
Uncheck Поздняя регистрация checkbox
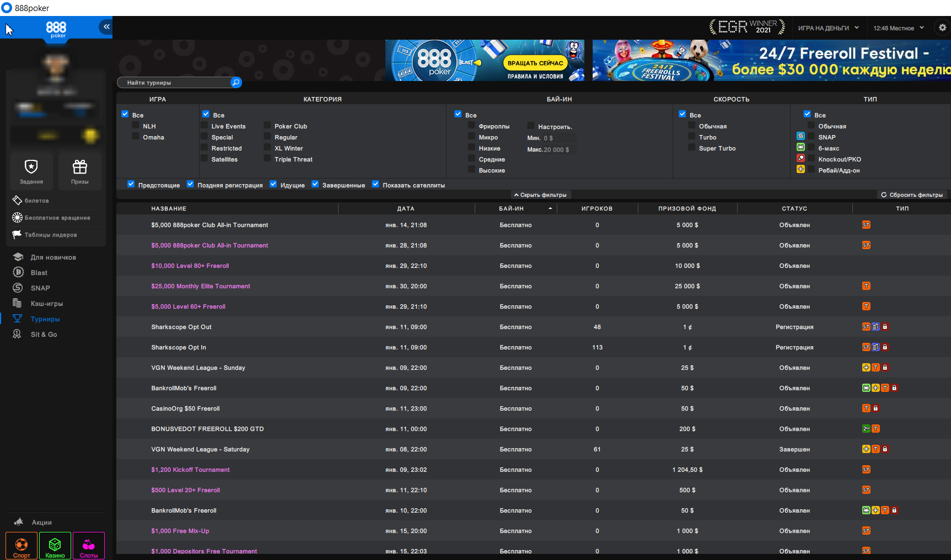point(190,184)
